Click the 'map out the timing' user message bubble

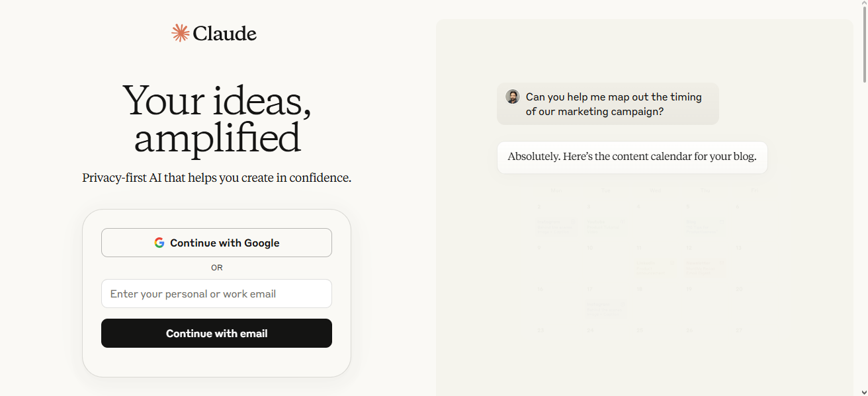(608, 104)
